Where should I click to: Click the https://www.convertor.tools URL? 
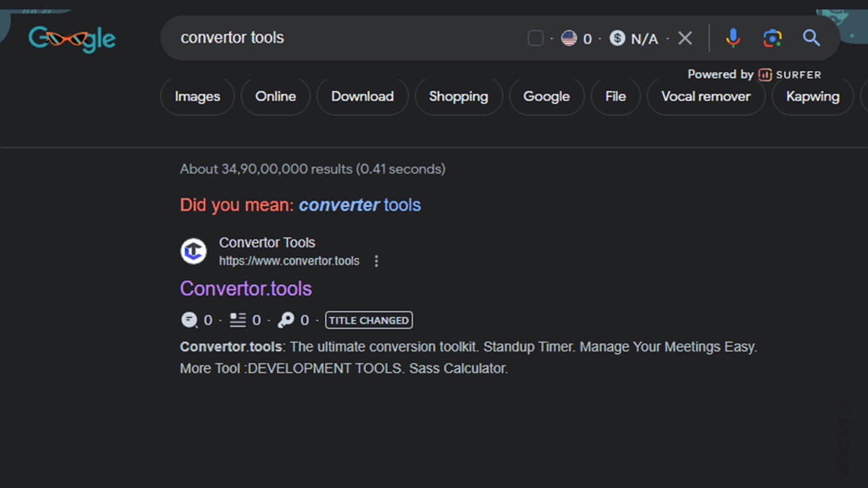[x=289, y=261]
